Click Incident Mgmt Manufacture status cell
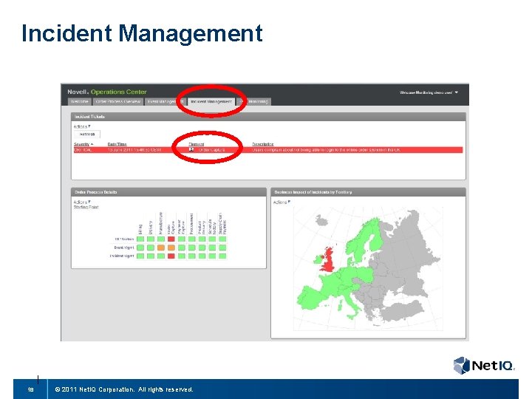 click(x=161, y=256)
